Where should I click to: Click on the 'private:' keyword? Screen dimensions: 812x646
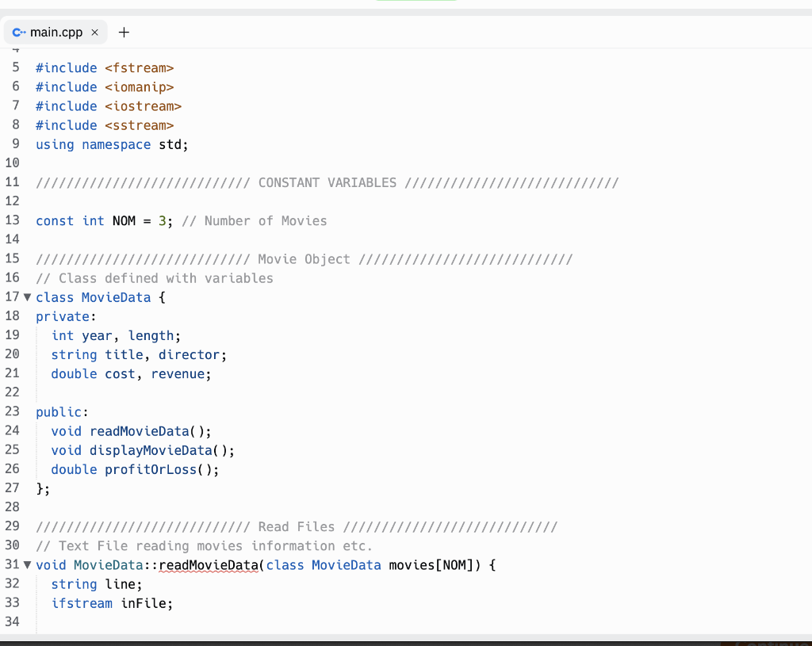(66, 317)
